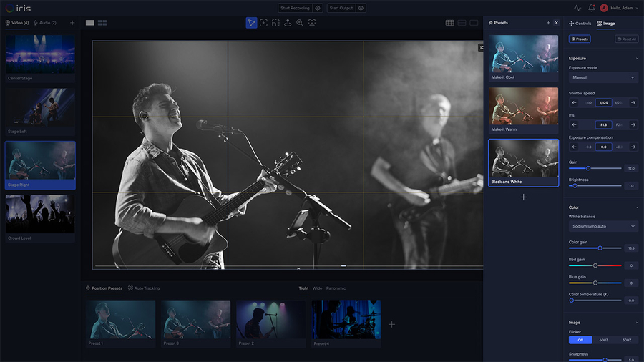Click the zoom magnifier tool icon
Image resolution: width=644 pixels, height=362 pixels.
point(300,23)
